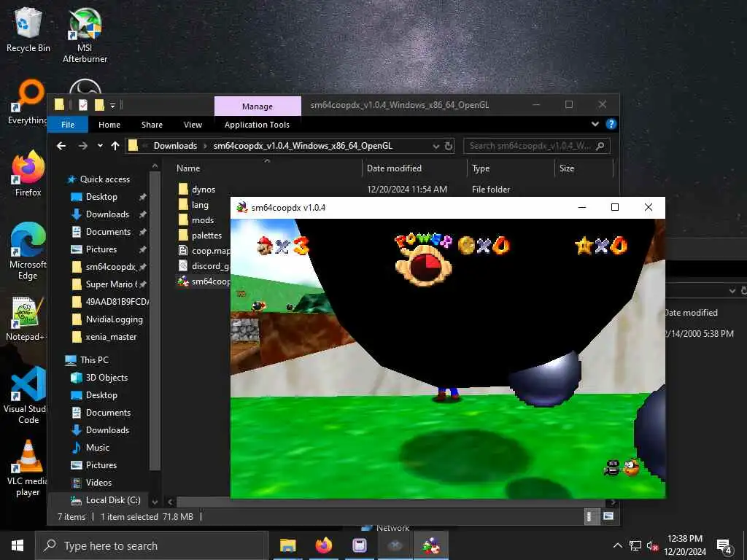Click the muted volume tray icon
747x560 pixels.
652,546
